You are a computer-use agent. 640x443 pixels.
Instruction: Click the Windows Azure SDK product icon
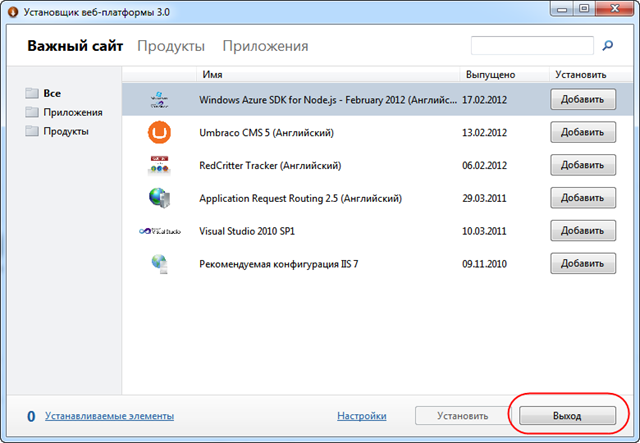point(159,100)
